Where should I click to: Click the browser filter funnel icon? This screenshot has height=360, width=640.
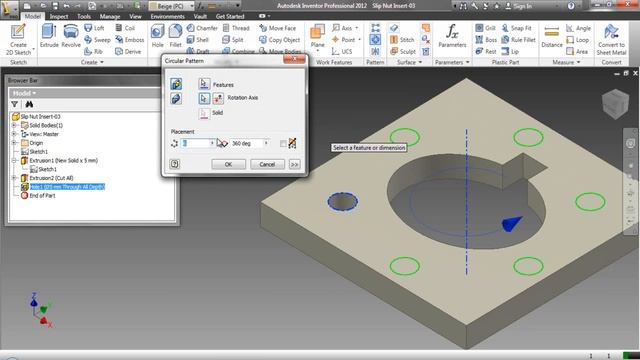tap(14, 104)
